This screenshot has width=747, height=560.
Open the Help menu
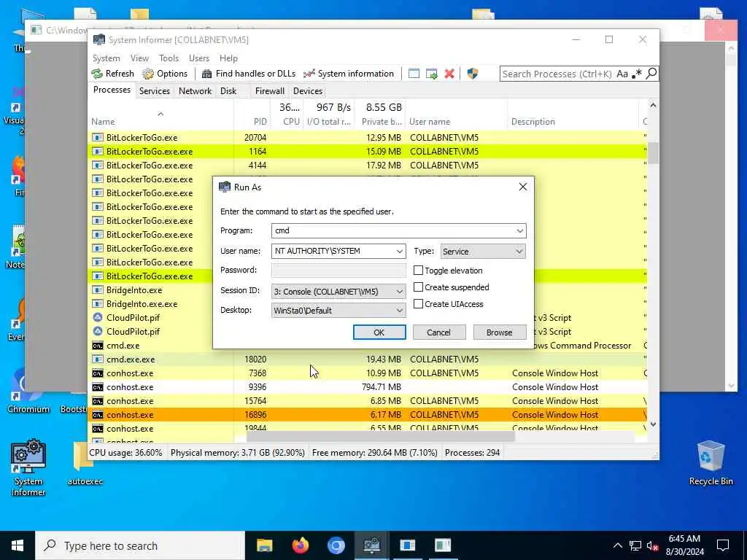(228, 58)
